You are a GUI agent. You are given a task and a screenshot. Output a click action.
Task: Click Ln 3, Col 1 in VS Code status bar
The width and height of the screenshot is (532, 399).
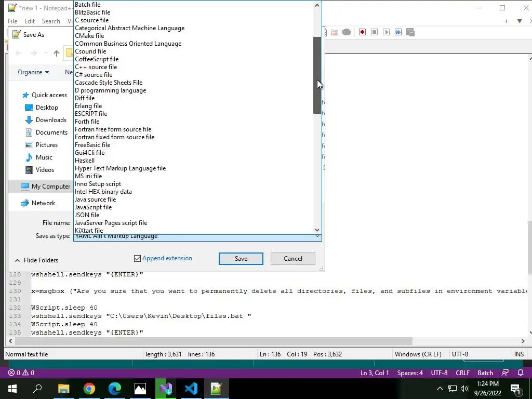pos(375,373)
